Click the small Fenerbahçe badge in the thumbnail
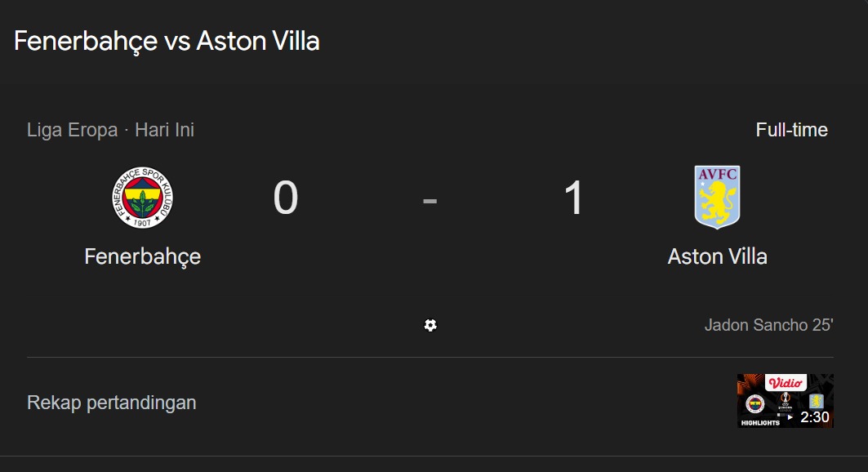 pyautogui.click(x=755, y=403)
